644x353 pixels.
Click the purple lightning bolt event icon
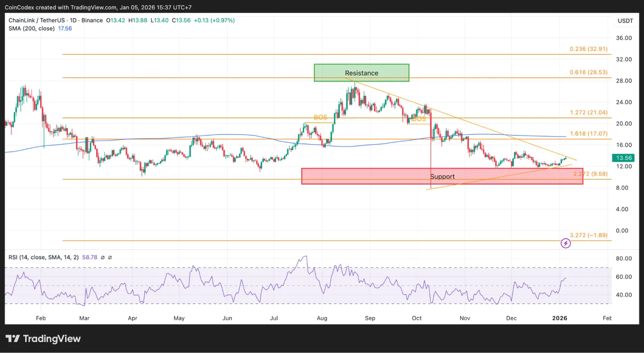coord(566,244)
